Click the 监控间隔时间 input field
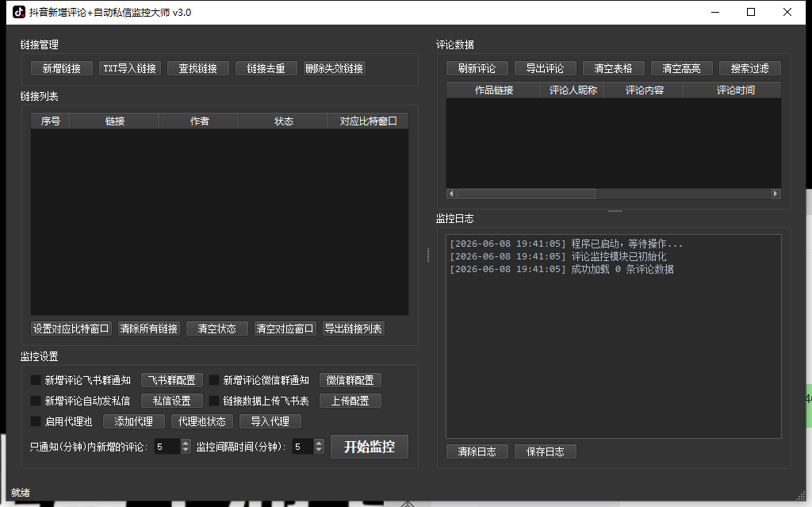 [x=303, y=447]
